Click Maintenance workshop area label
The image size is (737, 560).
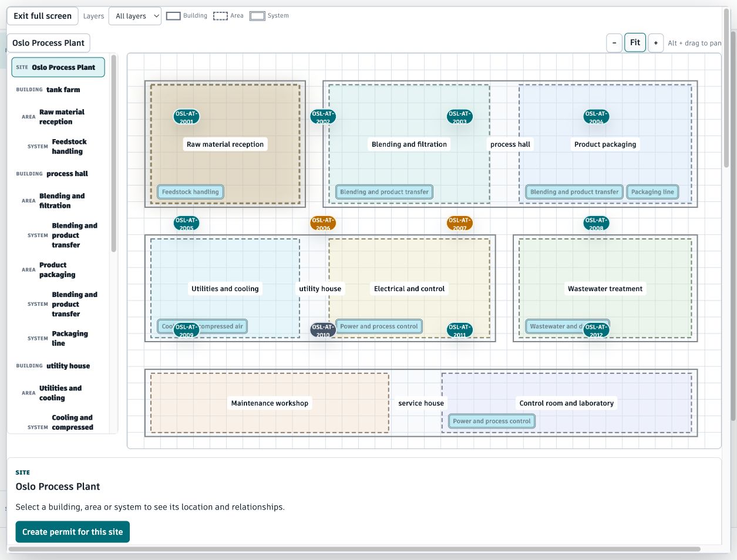click(x=270, y=403)
